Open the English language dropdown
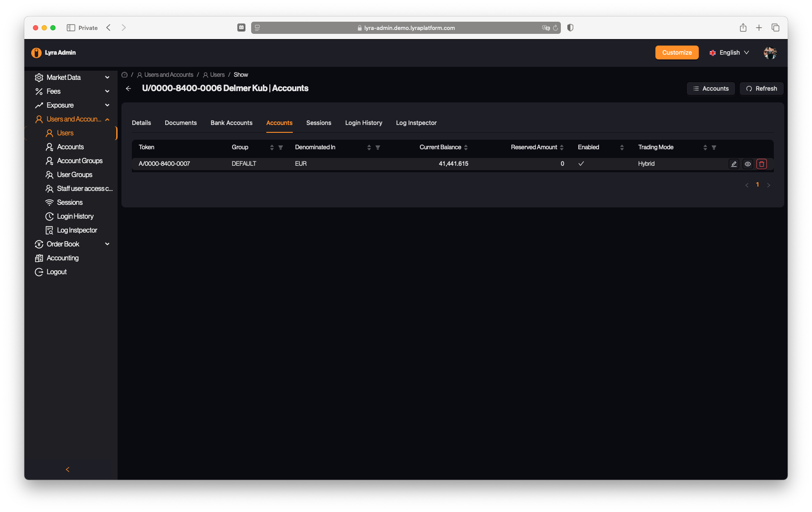This screenshot has height=512, width=812. tap(729, 53)
